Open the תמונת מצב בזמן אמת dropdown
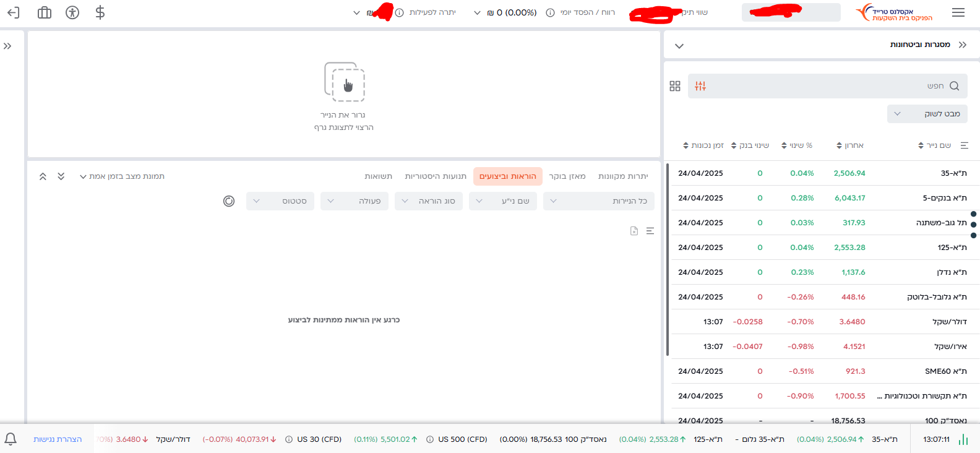 click(x=123, y=176)
